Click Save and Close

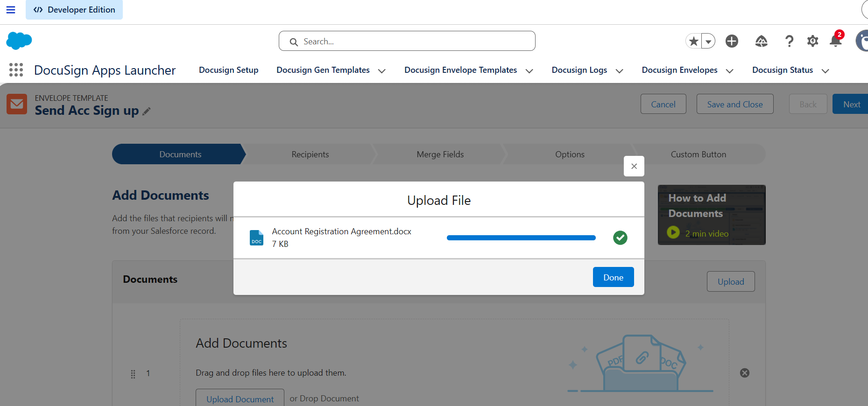pos(735,104)
